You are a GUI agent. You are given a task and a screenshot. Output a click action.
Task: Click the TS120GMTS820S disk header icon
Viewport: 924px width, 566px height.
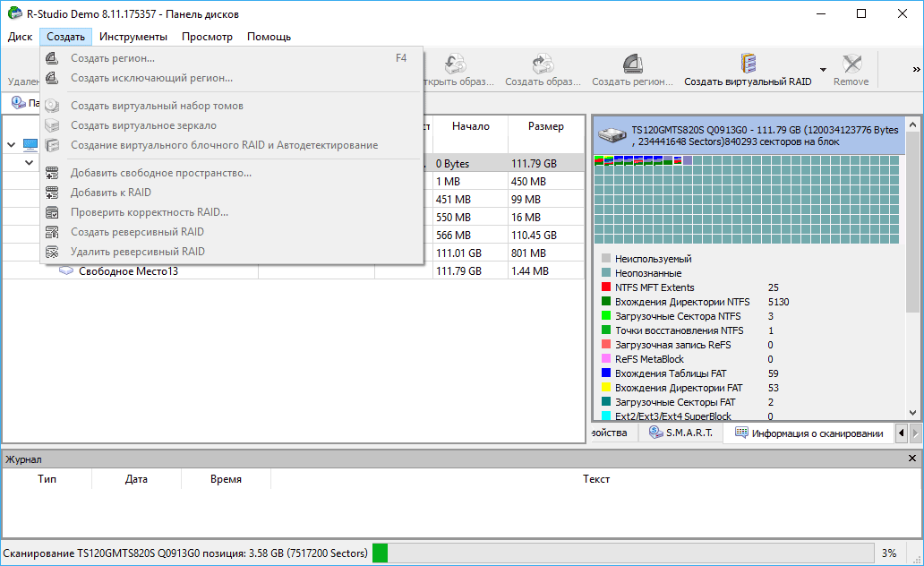click(612, 135)
